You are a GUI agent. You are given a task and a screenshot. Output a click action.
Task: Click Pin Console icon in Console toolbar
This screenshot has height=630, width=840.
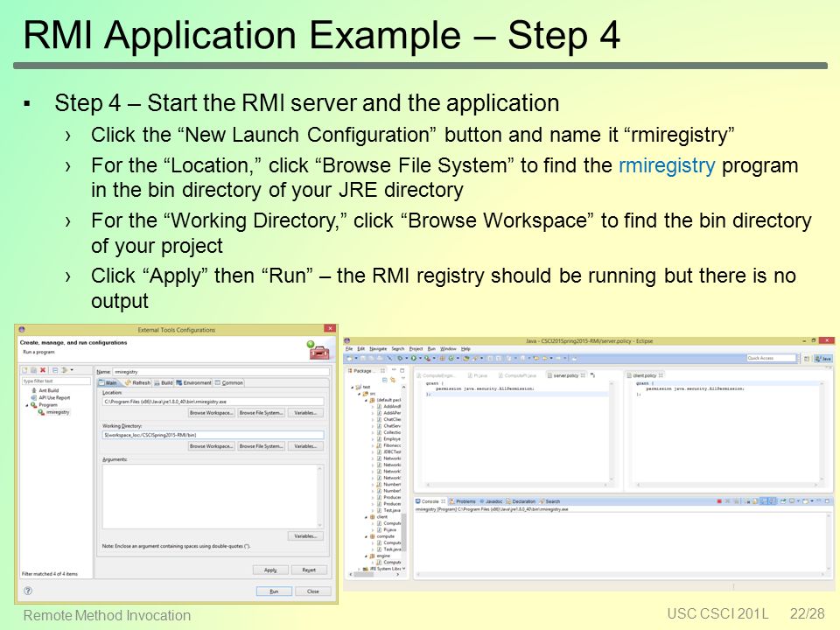pos(782,501)
